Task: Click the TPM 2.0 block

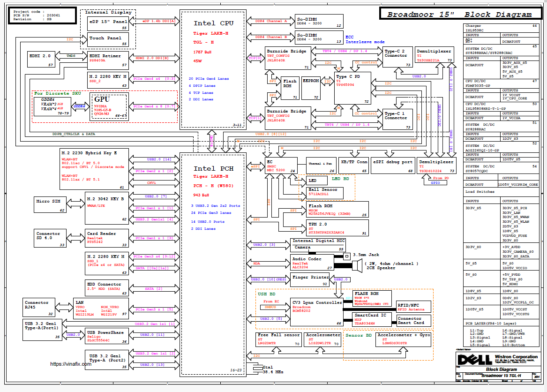Action: tap(337, 227)
